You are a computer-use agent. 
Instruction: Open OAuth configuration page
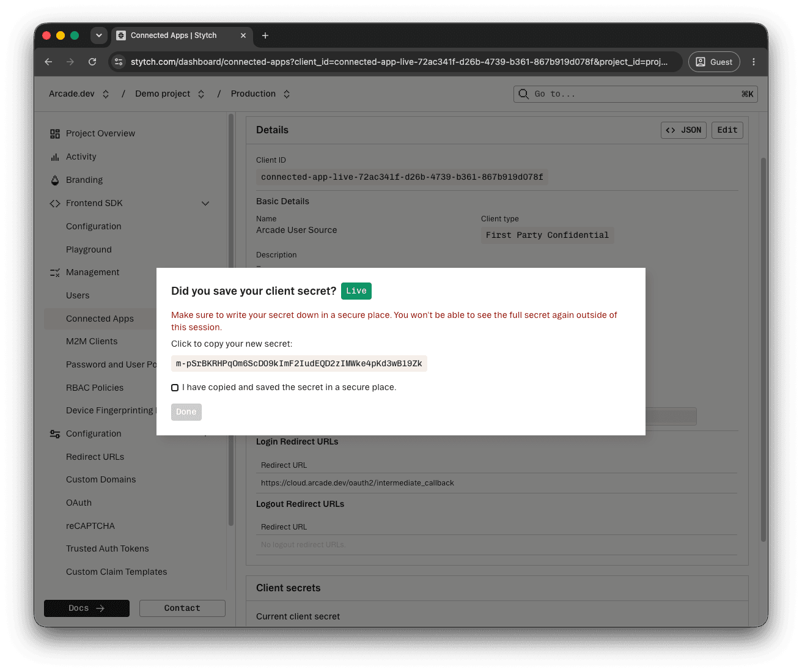[x=79, y=503]
